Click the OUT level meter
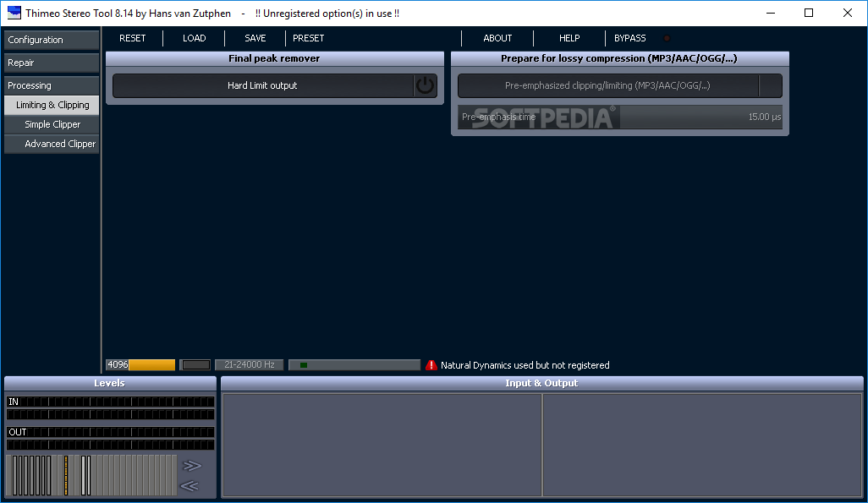Viewport: 868px width, 503px height. [x=110, y=438]
